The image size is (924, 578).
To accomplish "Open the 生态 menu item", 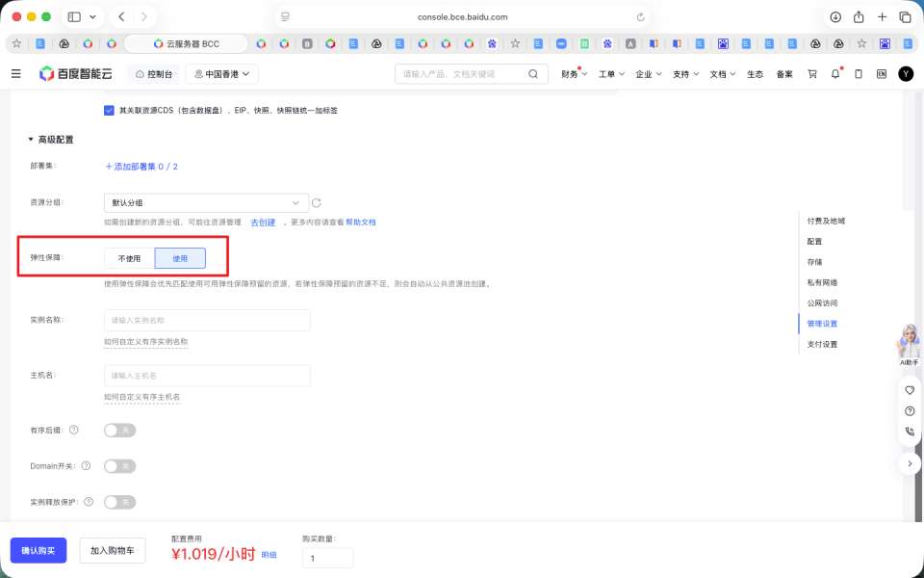I will point(755,74).
